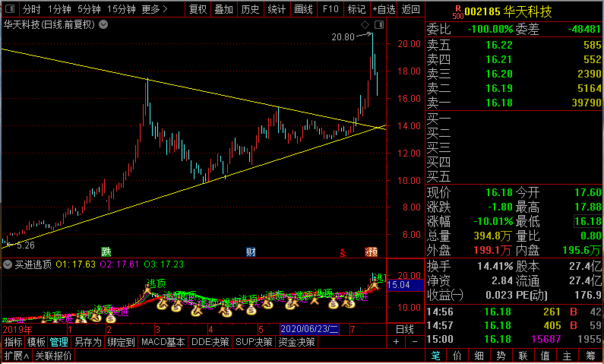The image size is (604, 364).
Task: Toggle the 叠加 overlay option
Action: (x=224, y=9)
